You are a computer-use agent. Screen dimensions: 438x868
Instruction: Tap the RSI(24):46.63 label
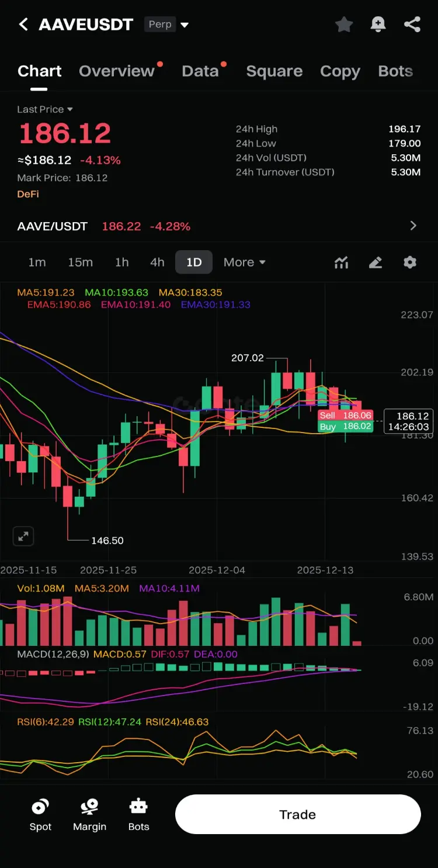(x=177, y=722)
